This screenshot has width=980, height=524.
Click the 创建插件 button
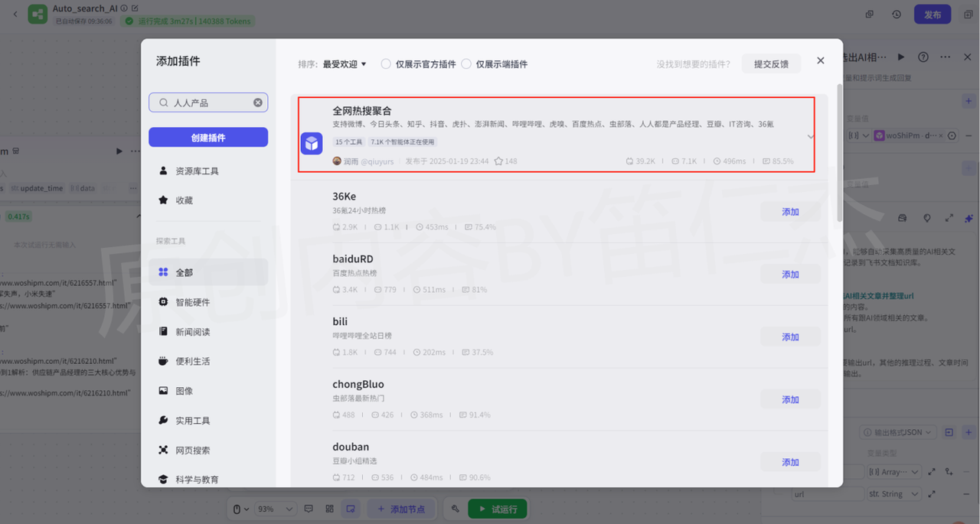(208, 137)
